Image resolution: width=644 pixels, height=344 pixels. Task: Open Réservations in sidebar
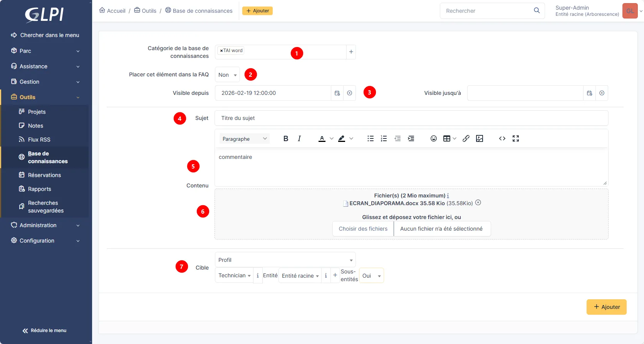click(x=45, y=175)
